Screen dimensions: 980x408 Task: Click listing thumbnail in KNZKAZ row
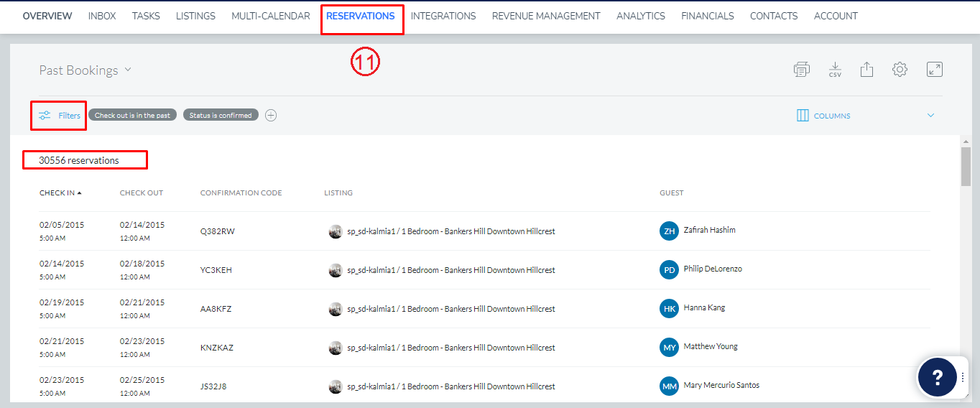[336, 348]
